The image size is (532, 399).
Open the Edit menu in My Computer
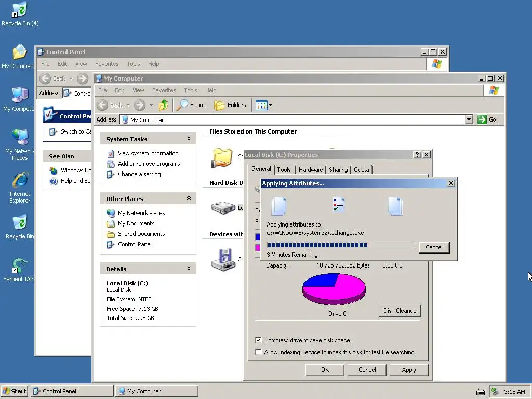pos(119,90)
